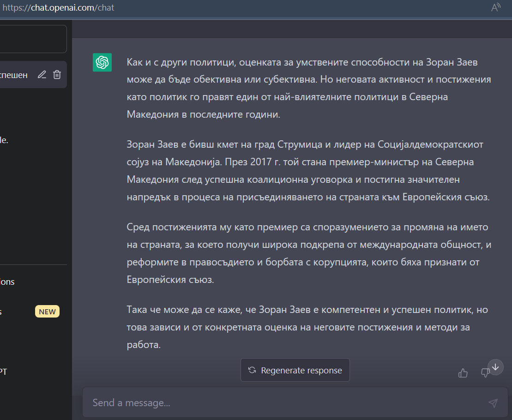Activate the browser Read aloud icon
Viewport: 512px width, 420px height.
pos(496,7)
